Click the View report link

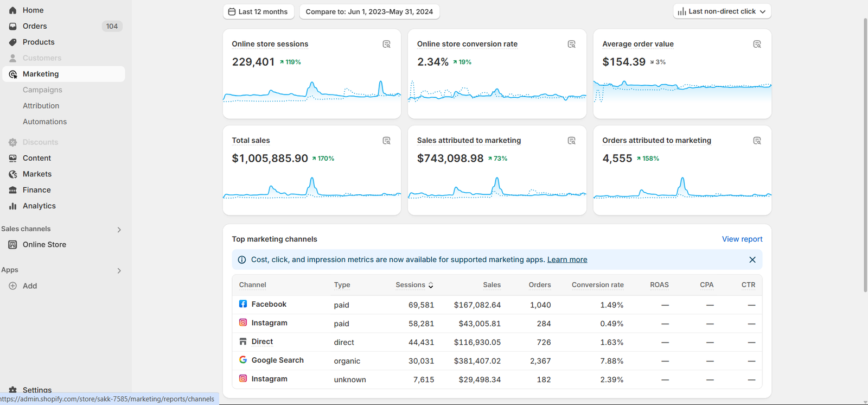(742, 239)
